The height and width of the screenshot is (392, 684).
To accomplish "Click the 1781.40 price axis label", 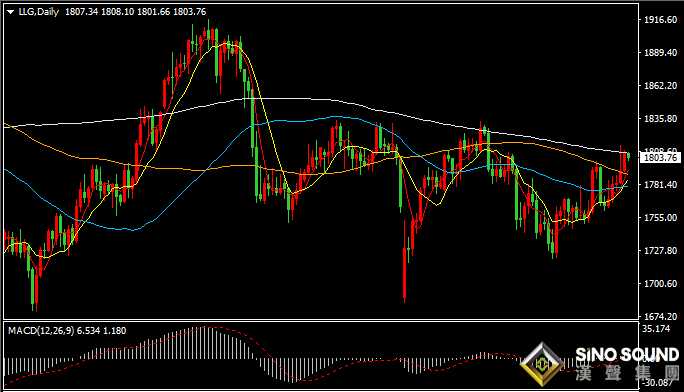I will click(x=660, y=185).
